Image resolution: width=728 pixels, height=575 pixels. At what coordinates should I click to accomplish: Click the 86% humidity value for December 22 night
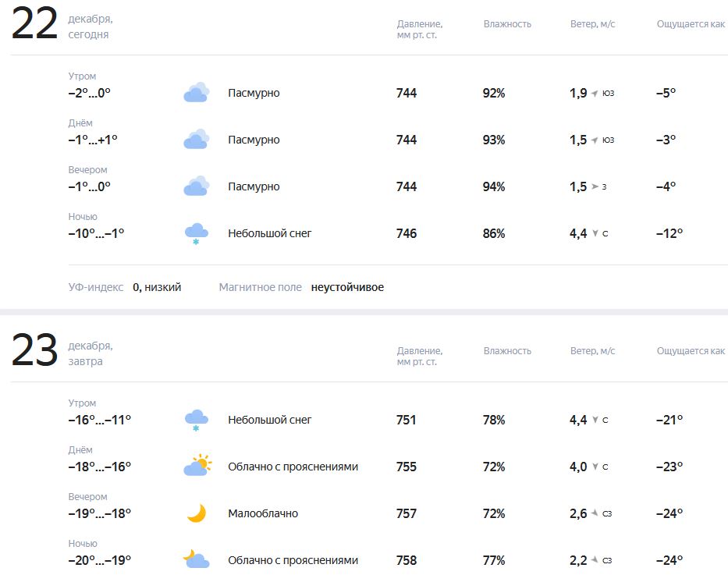tap(494, 233)
